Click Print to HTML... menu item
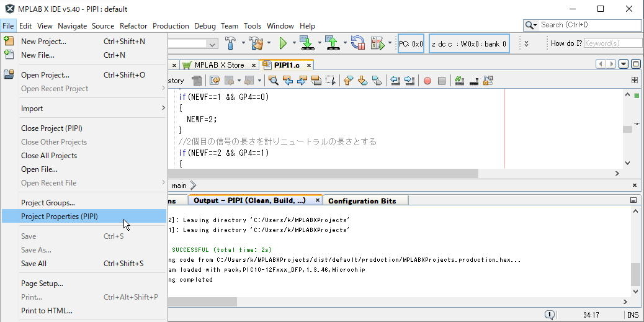This screenshot has height=322, width=644. pos(84,310)
